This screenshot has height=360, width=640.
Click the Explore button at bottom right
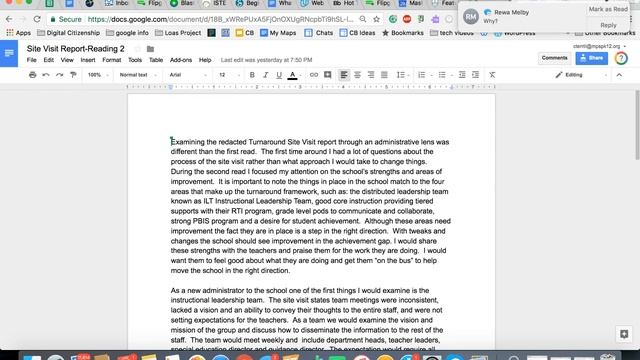(624, 334)
